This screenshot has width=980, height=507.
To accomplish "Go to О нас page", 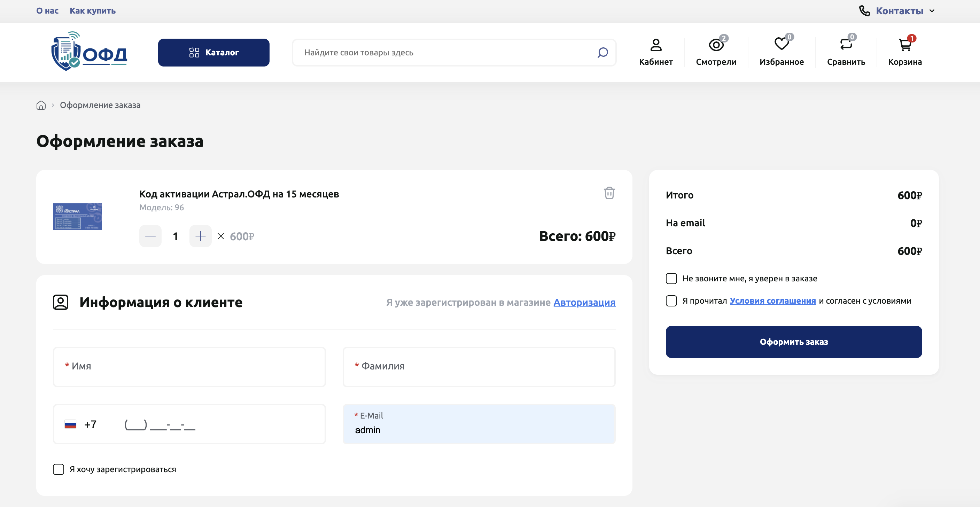I will [x=48, y=11].
